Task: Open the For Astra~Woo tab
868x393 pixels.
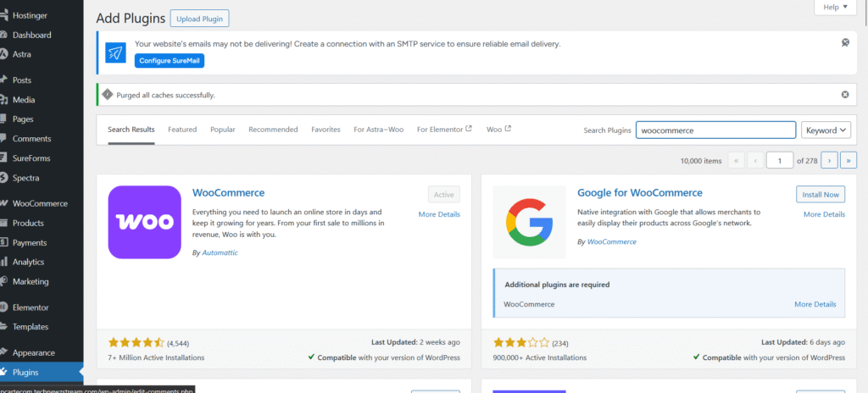Action: pos(379,130)
